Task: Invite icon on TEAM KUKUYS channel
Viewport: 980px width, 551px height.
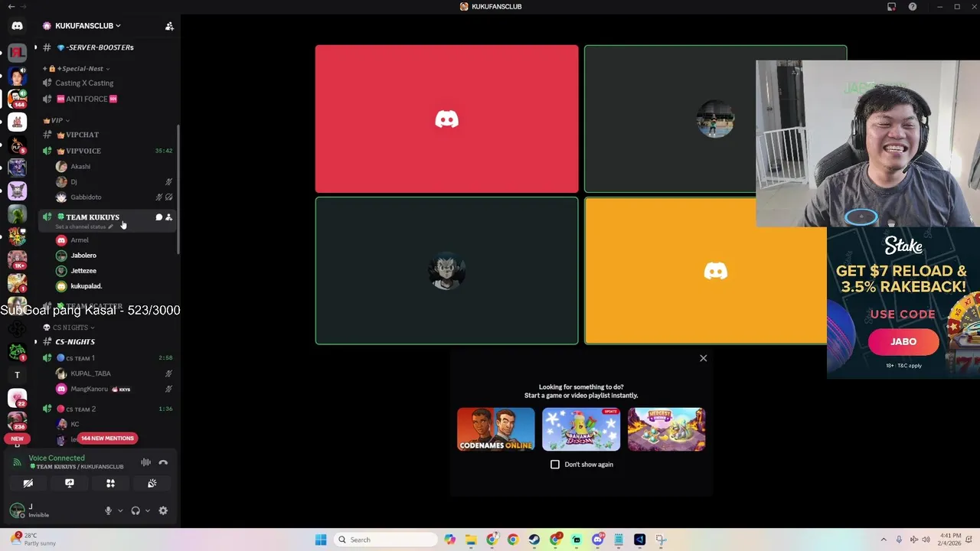Action: pyautogui.click(x=168, y=217)
